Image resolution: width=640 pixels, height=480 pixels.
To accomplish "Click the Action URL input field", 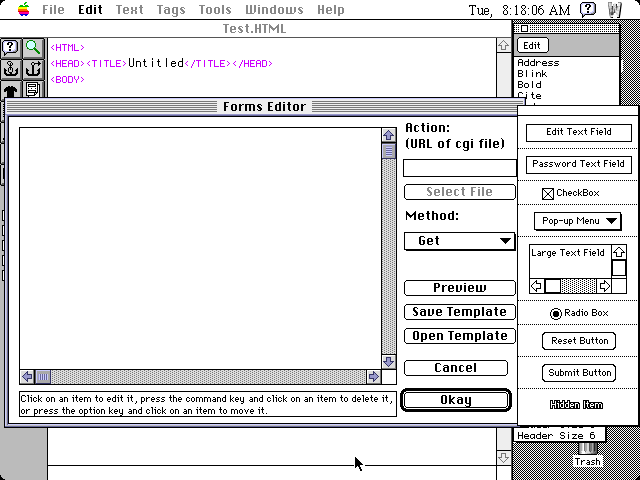I will pos(459,168).
